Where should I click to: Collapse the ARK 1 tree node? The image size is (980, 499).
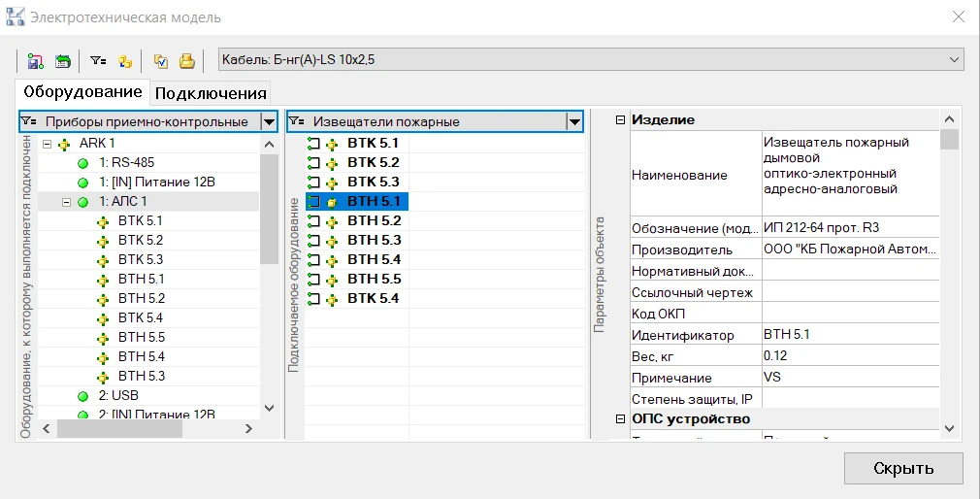(46, 144)
